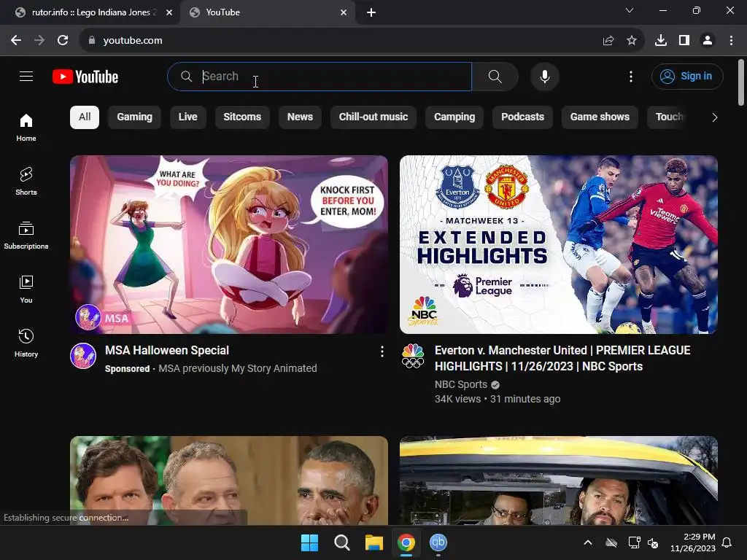Go back in browser

coord(16,41)
